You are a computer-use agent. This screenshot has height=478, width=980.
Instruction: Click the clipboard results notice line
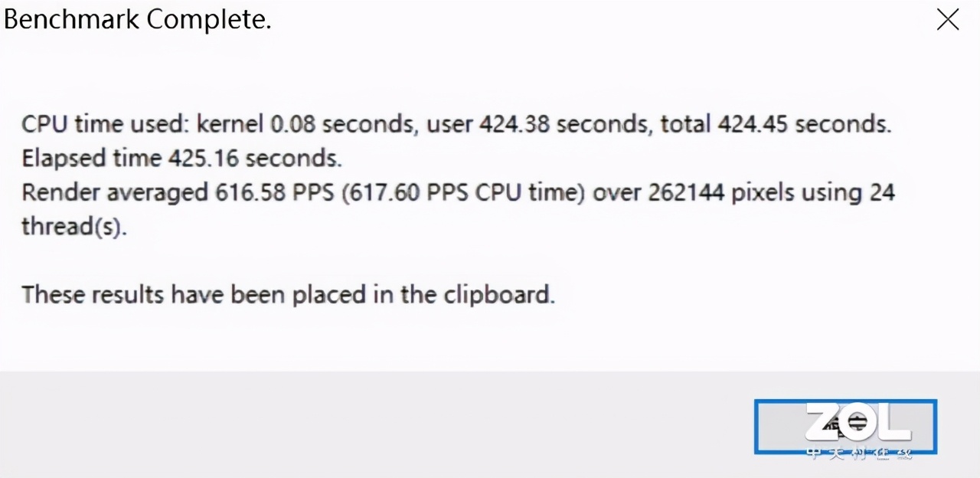tap(288, 294)
